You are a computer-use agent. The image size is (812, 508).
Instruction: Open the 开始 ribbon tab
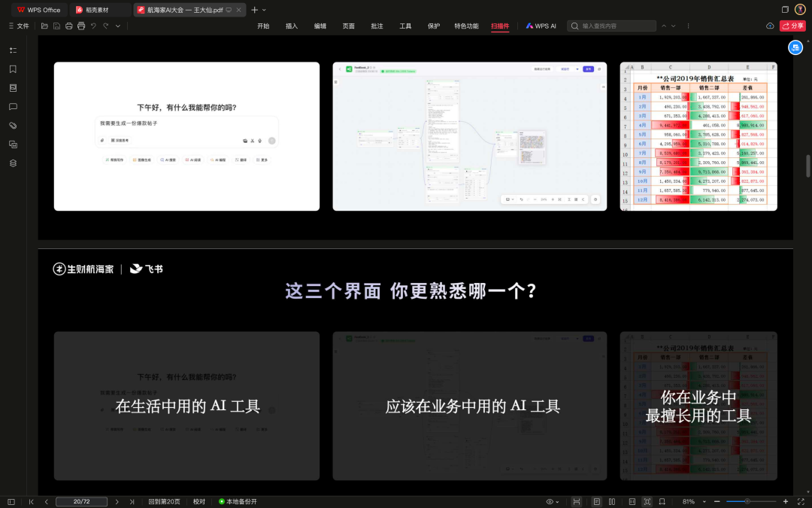coord(264,26)
